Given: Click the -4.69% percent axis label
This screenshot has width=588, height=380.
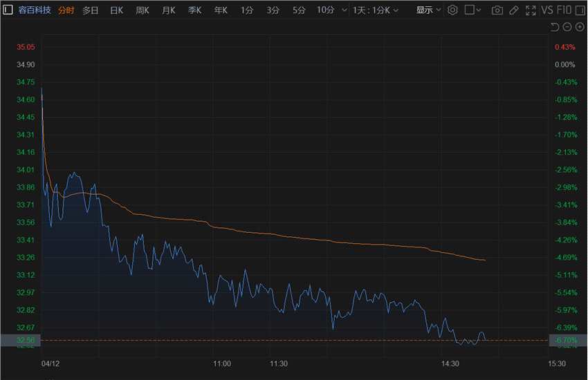Looking at the screenshot, I should coord(567,258).
